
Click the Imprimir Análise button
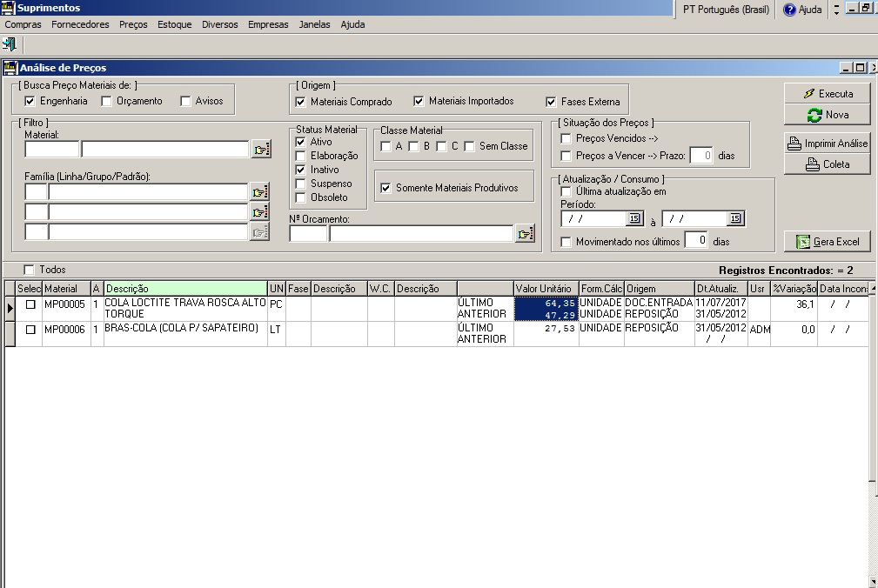[827, 144]
